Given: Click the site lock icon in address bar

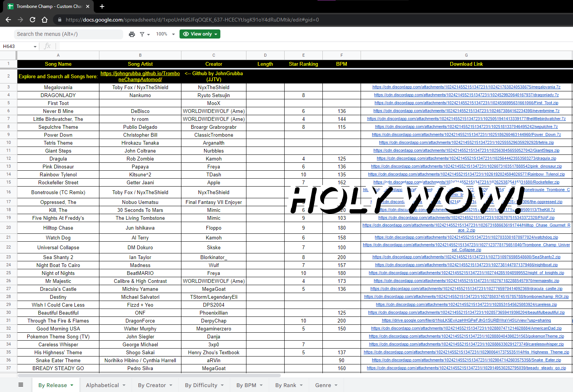Looking at the screenshot, I should coord(59,20).
